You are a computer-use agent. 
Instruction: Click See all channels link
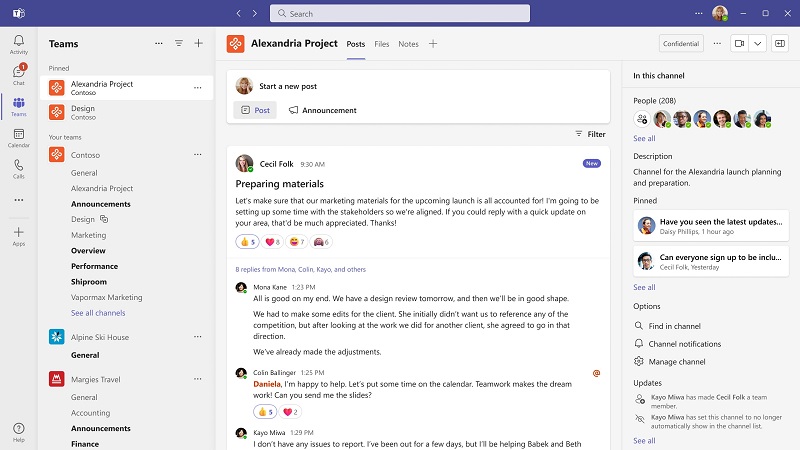[x=98, y=313]
